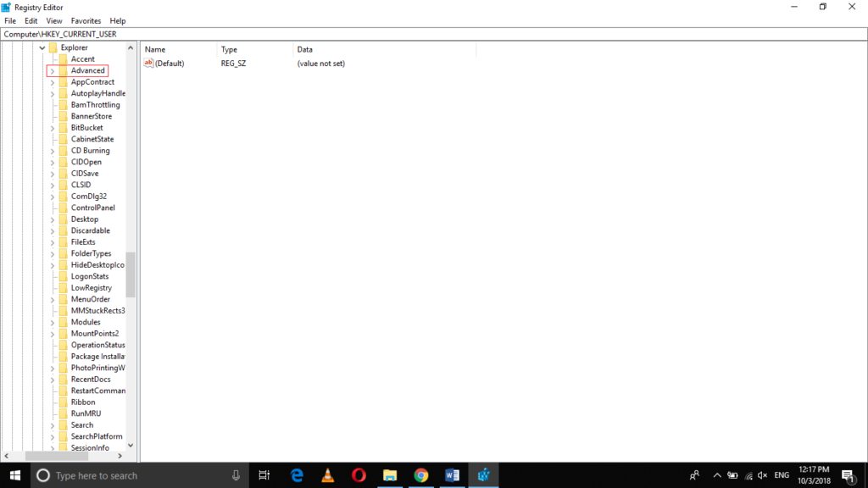868x488 pixels.
Task: Click the Name column header
Action: pos(153,49)
